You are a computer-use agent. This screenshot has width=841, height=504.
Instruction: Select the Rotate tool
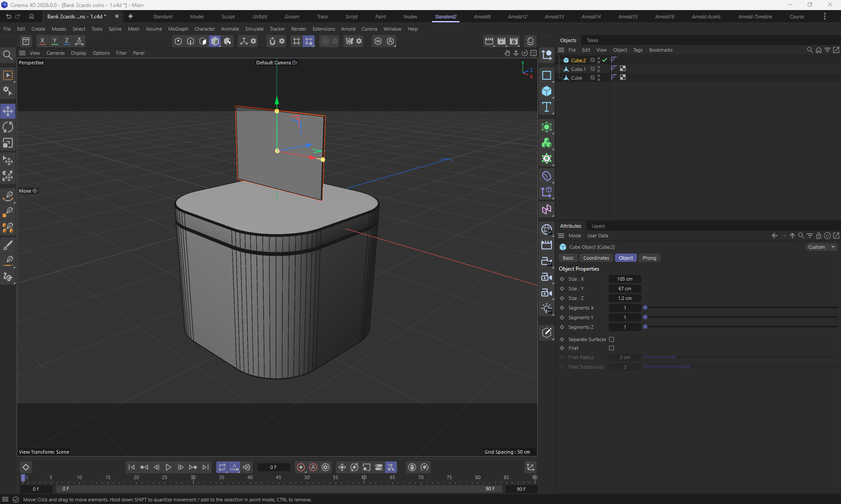[8, 127]
